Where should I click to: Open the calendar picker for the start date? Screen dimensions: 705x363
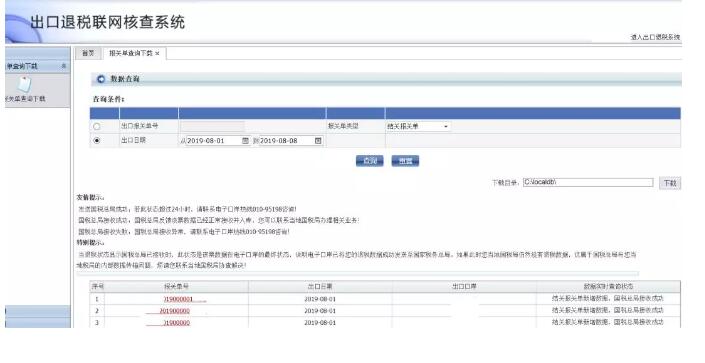tap(245, 140)
